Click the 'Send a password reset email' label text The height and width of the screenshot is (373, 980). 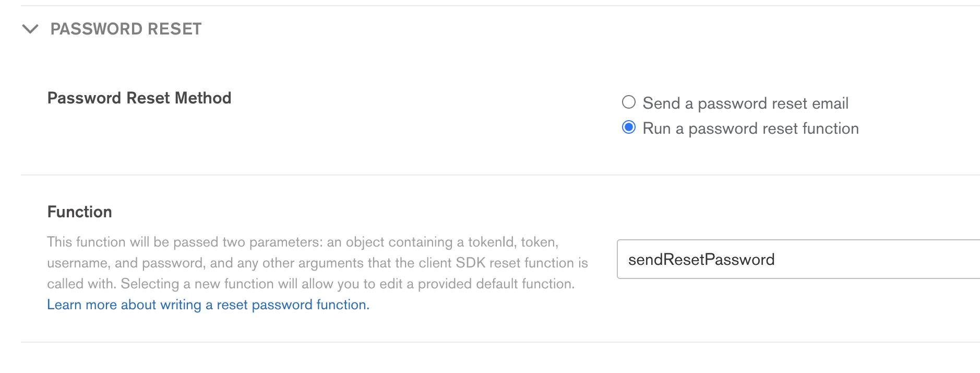pos(745,103)
